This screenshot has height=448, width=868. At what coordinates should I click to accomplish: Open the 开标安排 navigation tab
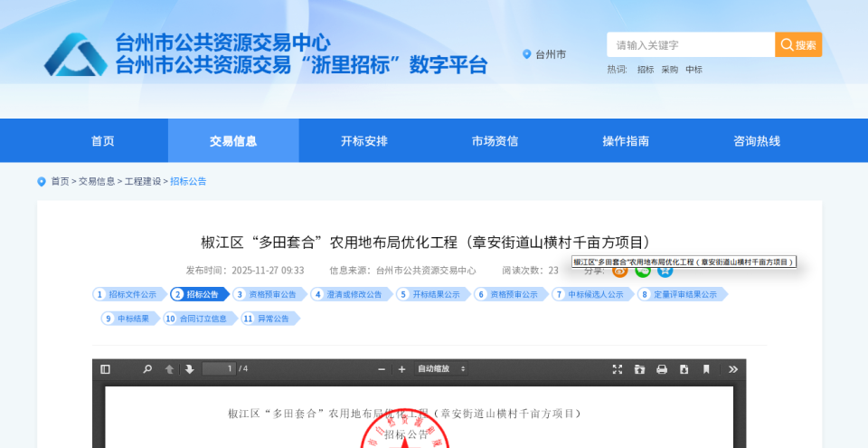[364, 141]
